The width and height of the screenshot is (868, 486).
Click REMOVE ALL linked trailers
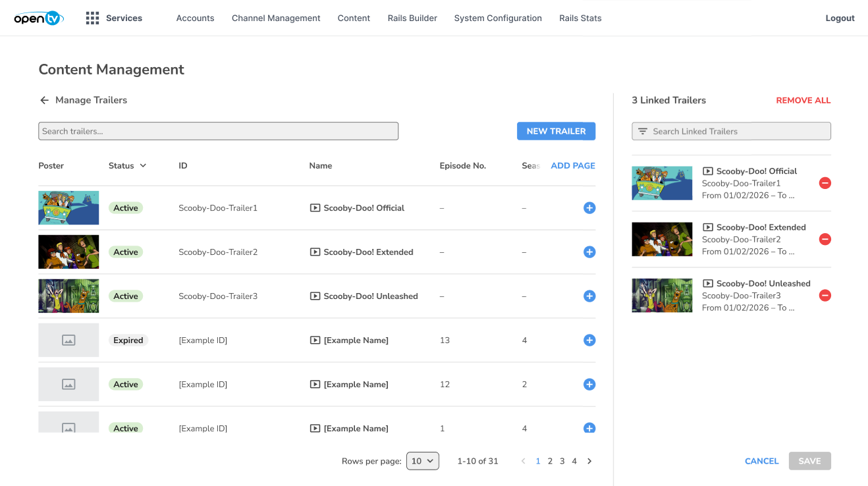(803, 101)
